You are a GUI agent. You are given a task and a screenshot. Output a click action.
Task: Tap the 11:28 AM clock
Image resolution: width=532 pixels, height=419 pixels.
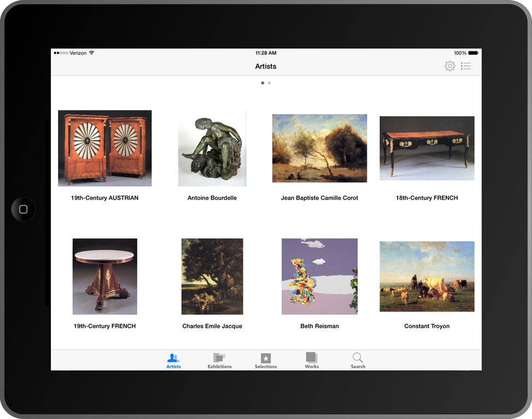click(266, 53)
